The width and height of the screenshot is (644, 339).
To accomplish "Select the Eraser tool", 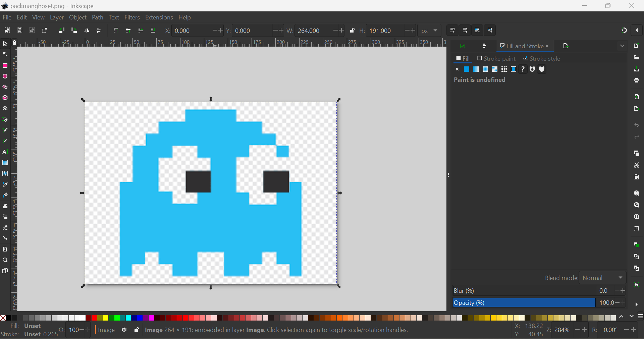I will click(x=5, y=228).
